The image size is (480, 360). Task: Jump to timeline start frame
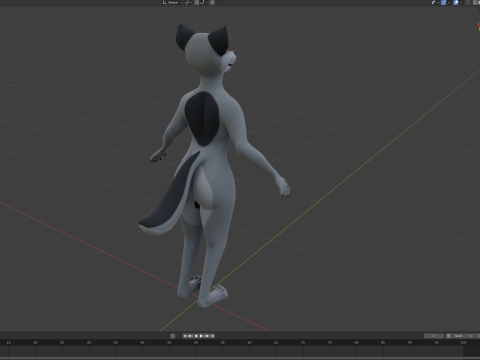coord(185,336)
